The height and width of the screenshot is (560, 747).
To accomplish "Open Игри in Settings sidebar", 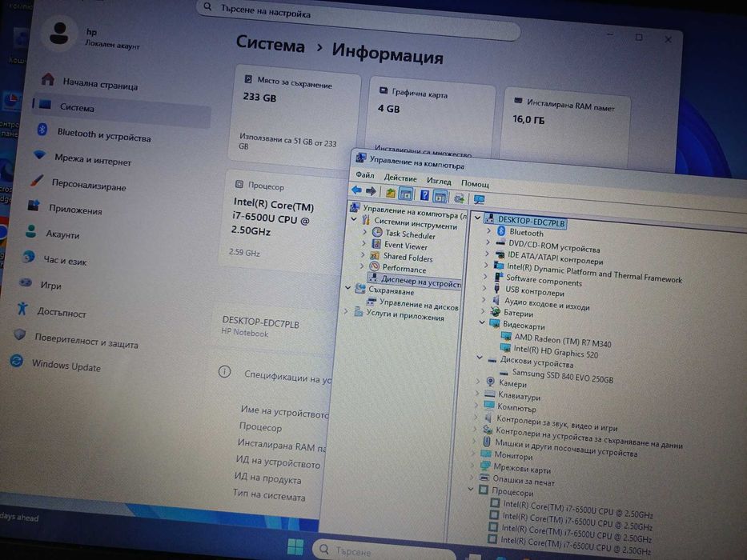I will (x=40, y=284).
